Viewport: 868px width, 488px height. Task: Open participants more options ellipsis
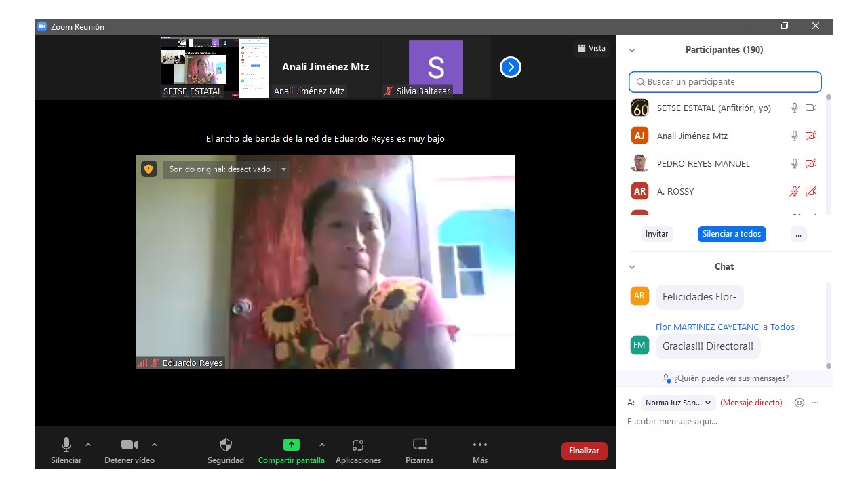[x=798, y=234]
